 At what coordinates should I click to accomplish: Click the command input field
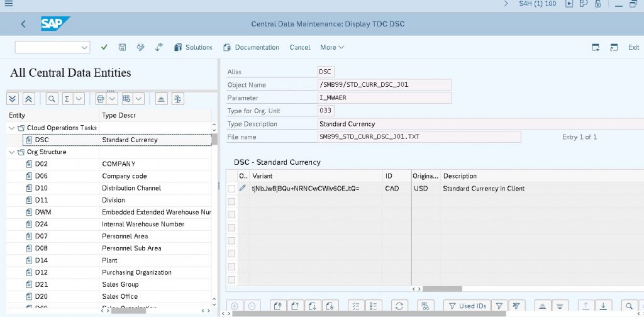pos(48,48)
